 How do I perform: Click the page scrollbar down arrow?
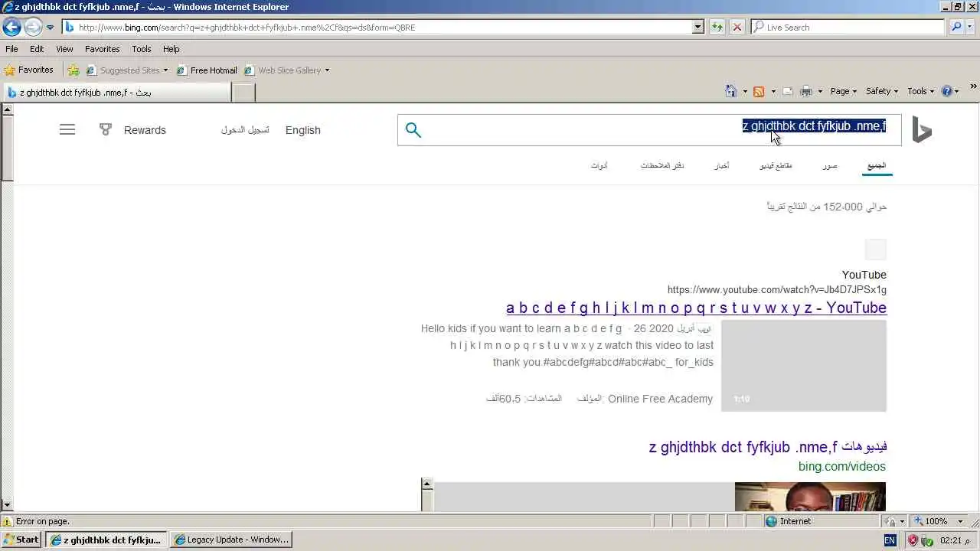coord(7,505)
